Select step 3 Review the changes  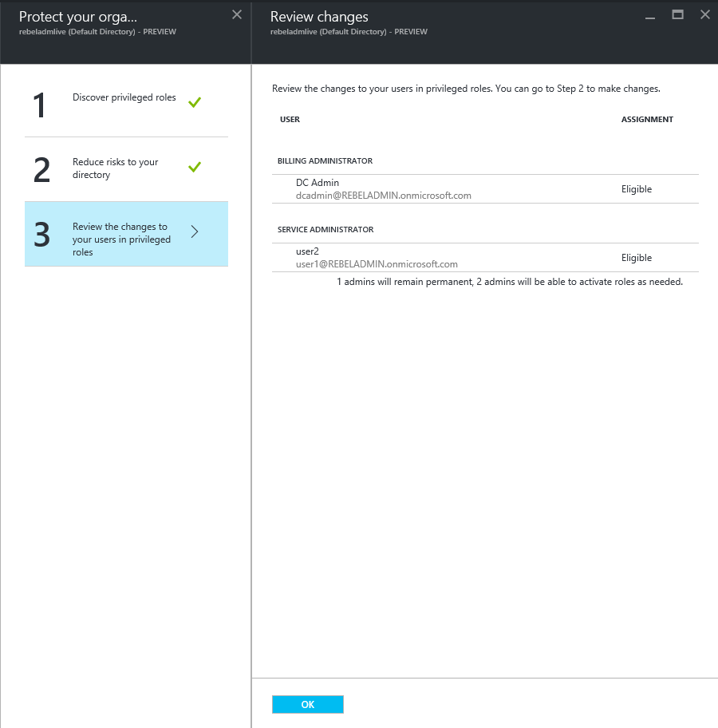(x=126, y=234)
